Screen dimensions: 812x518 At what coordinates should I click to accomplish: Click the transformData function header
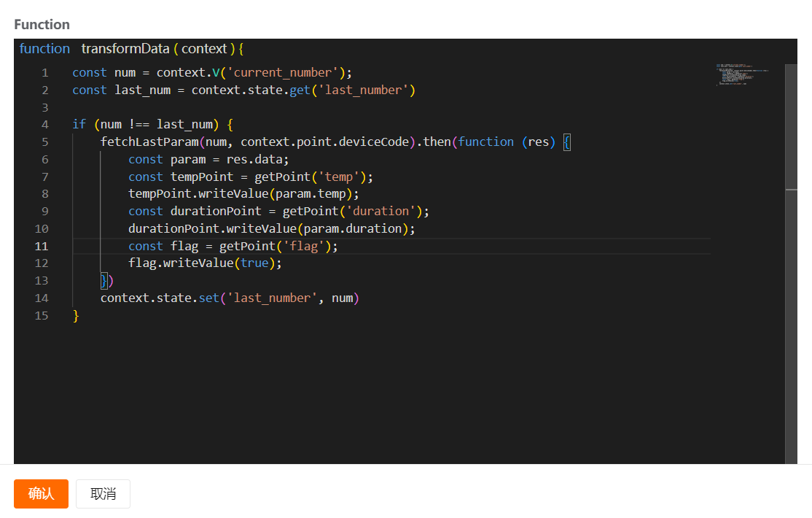[131, 49]
